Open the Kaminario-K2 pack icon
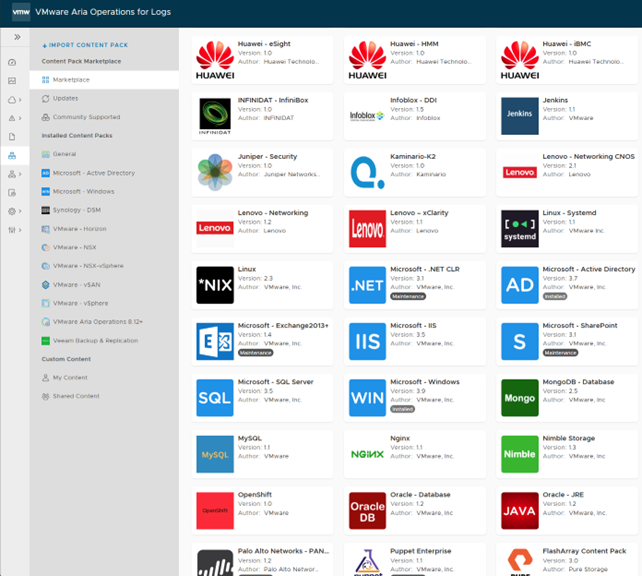This screenshot has height=576, width=642. pyautogui.click(x=367, y=172)
